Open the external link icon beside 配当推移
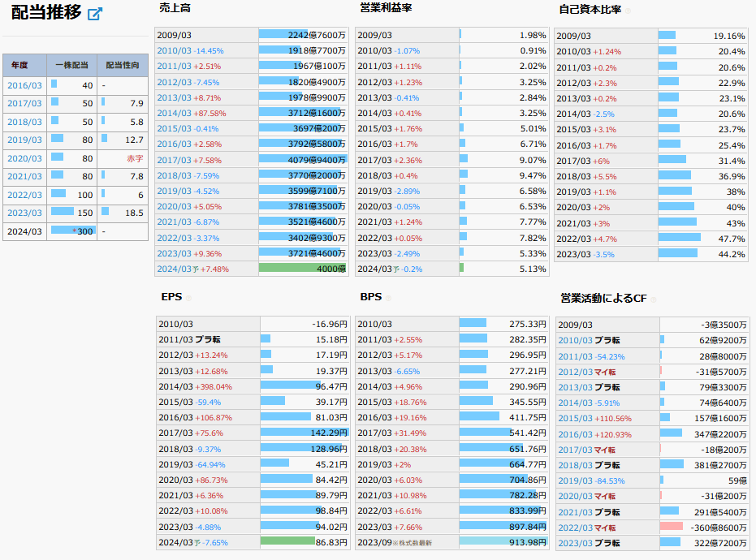Image resolution: width=756 pixels, height=560 pixels. point(95,14)
